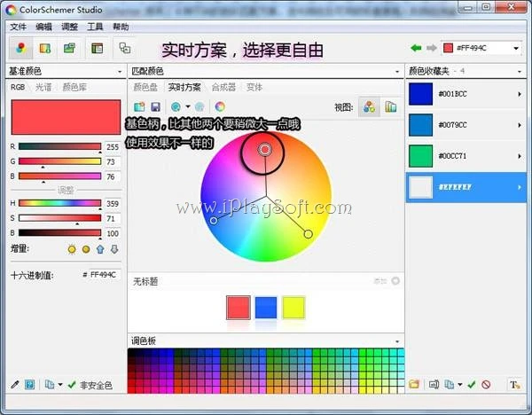This screenshot has height=415, width=532.
Task: Switch to the 变体 tab
Action: point(254,87)
